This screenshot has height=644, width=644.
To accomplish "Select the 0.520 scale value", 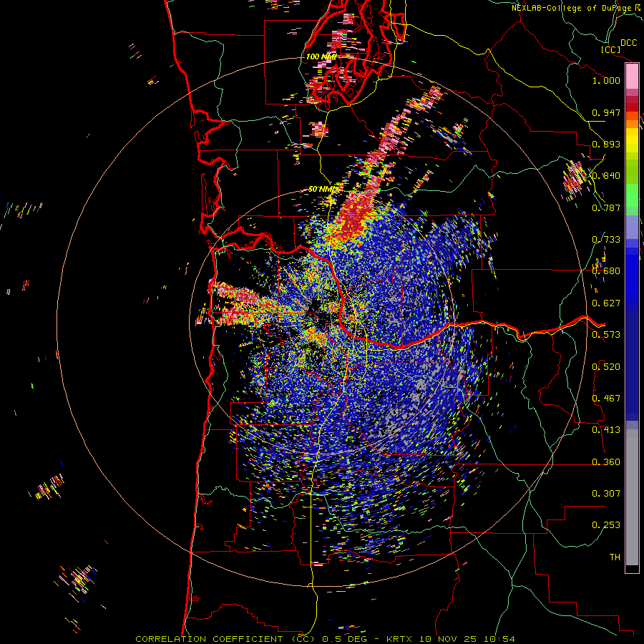I will point(606,367).
